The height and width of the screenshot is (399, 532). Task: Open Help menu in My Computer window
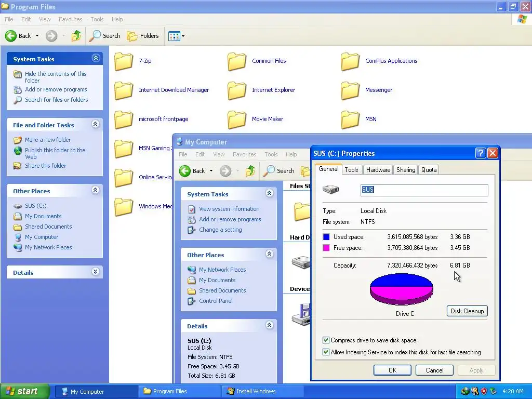coord(291,154)
